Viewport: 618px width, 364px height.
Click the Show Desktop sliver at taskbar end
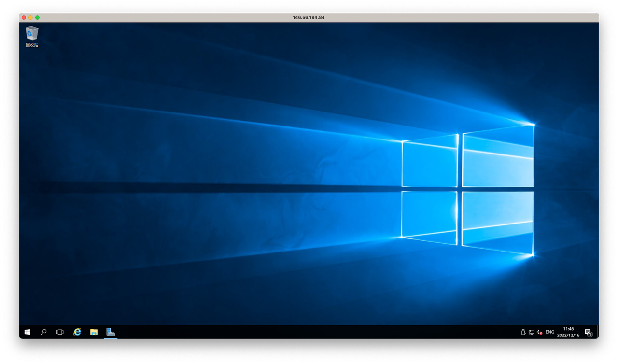[598, 332]
